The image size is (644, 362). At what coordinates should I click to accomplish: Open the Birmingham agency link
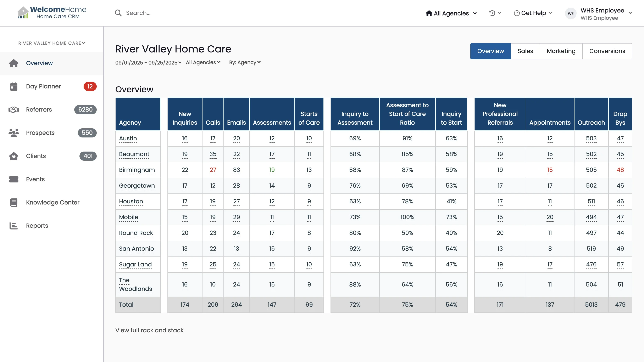click(x=137, y=170)
